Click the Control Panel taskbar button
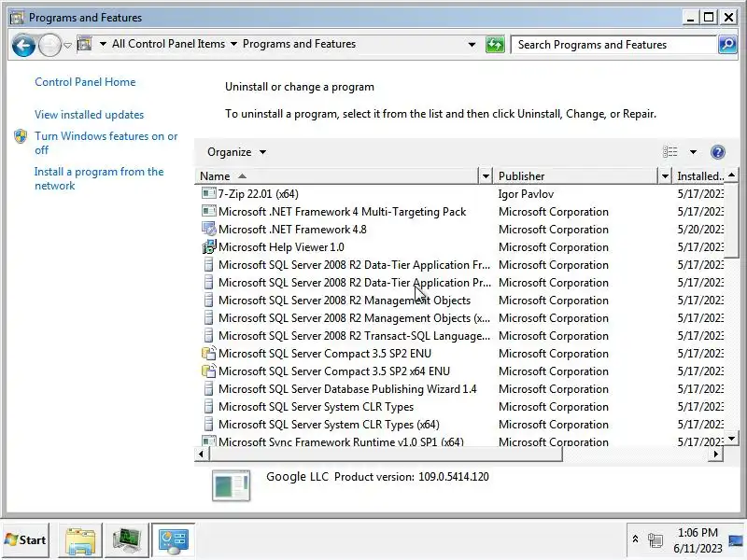Image resolution: width=747 pixels, height=560 pixels. tap(174, 541)
